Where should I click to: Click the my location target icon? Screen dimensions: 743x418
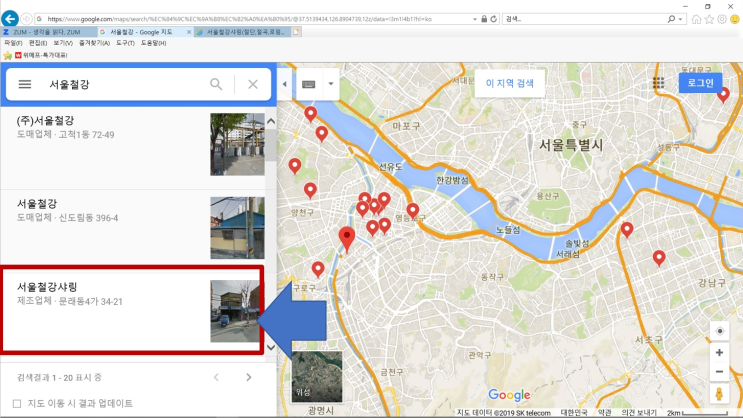point(719,331)
